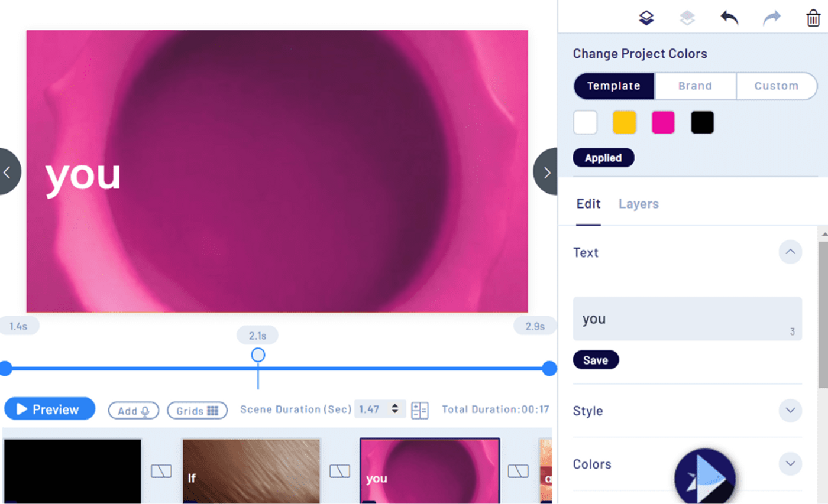Image resolution: width=828 pixels, height=504 pixels.
Task: Select the Template color mode
Action: [x=614, y=86]
